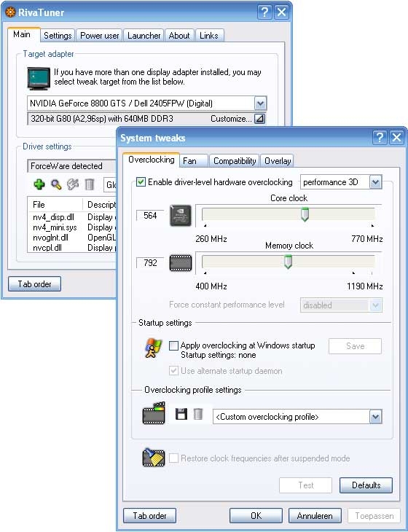Click the Annuleren button
This screenshot has width=408, height=532.
(315, 516)
